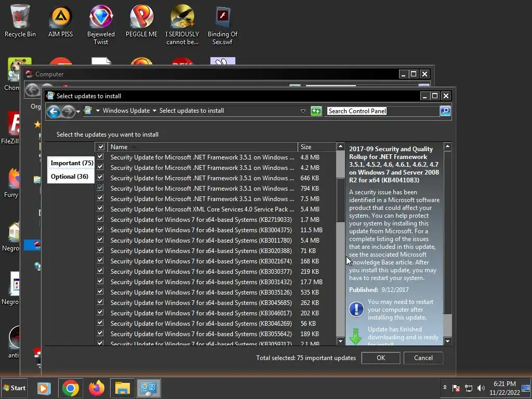532x399 pixels.
Task: Click the magnifier search icon in Control Panel search
Action: pos(445,111)
